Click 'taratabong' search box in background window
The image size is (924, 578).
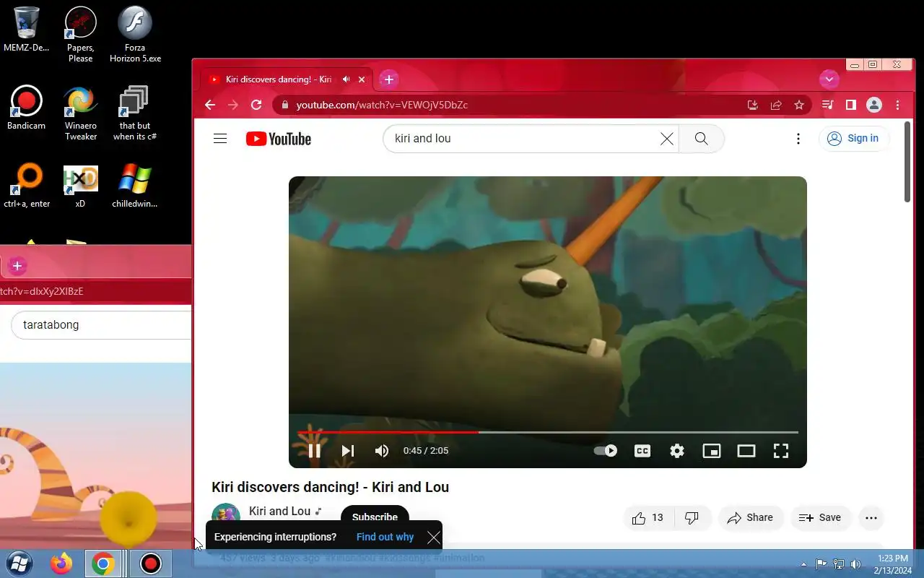101,324
